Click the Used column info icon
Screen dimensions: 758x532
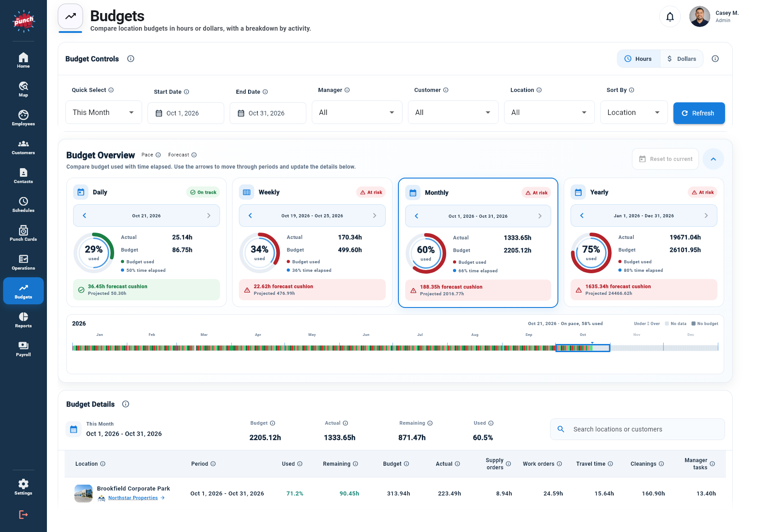click(x=300, y=464)
